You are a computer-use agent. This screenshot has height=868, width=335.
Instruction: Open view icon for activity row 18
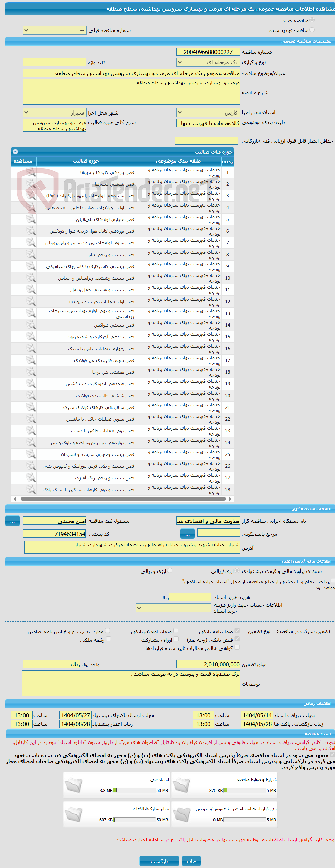[31, 372]
